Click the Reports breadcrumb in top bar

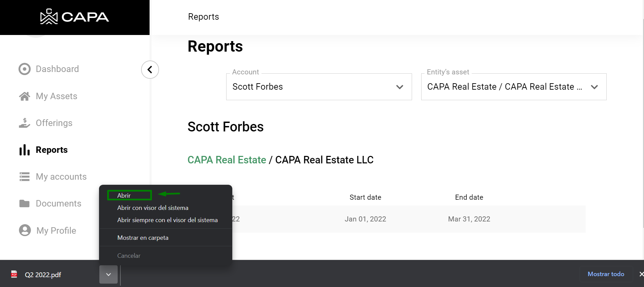[x=203, y=17]
